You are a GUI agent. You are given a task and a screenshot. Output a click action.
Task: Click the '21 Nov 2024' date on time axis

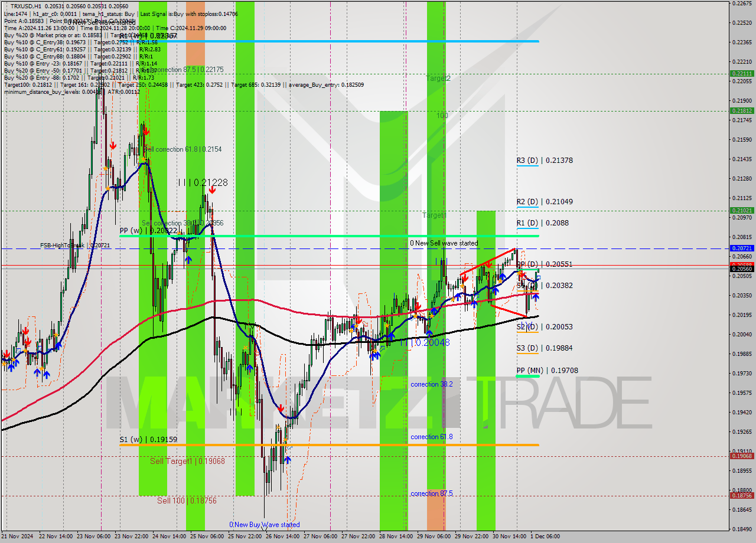[x=18, y=537]
